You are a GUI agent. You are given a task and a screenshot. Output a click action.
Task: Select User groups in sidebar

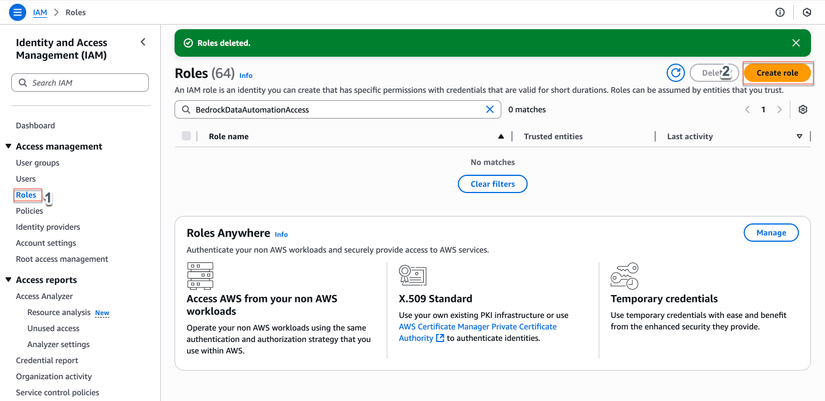click(x=37, y=163)
